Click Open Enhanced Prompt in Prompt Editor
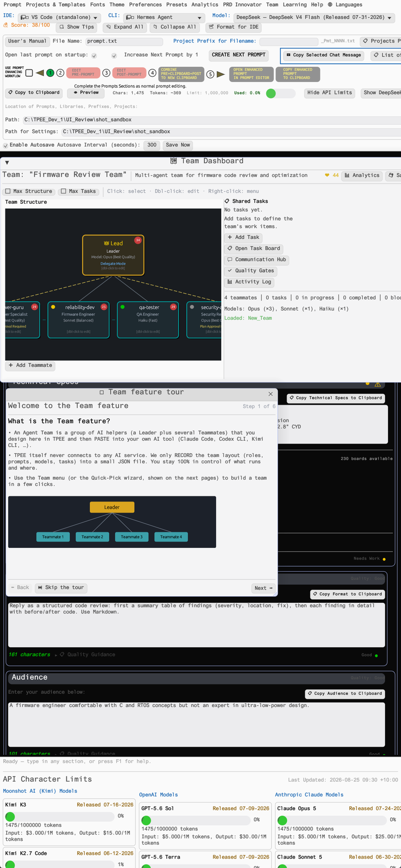The image size is (401, 868). pos(252,74)
